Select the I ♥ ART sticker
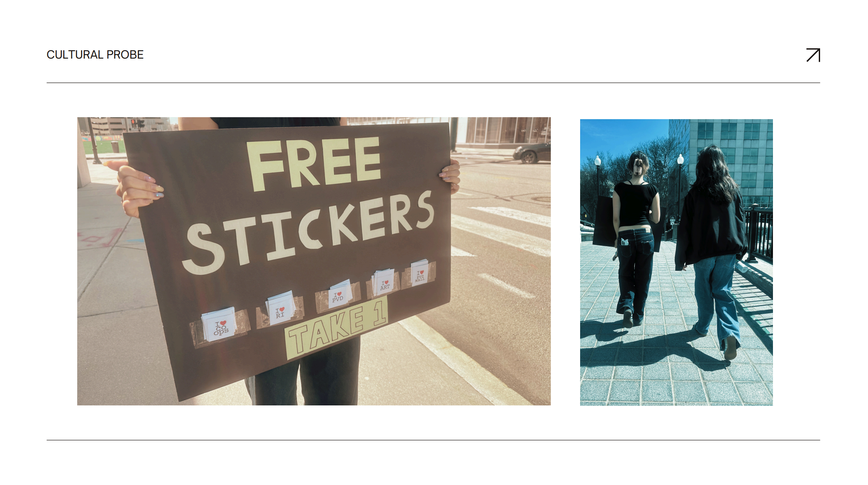The height and width of the screenshot is (485, 868). coord(383,282)
